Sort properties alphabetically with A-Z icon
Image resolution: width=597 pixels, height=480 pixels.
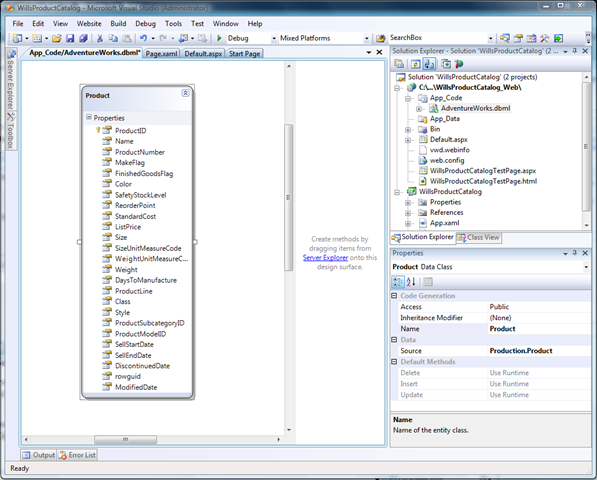click(411, 282)
